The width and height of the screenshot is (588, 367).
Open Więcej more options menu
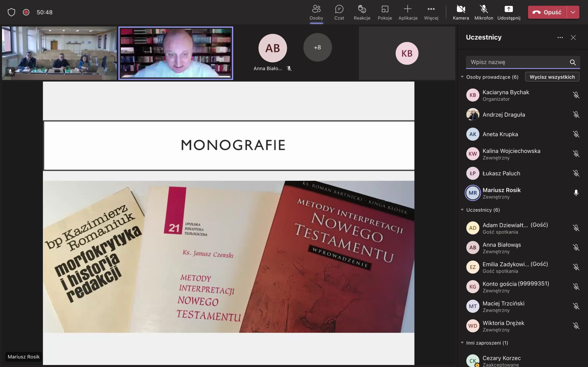pyautogui.click(x=431, y=12)
